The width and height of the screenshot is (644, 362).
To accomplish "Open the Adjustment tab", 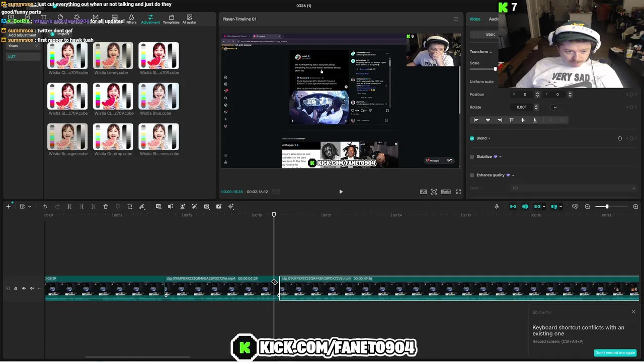I will 150,20.
